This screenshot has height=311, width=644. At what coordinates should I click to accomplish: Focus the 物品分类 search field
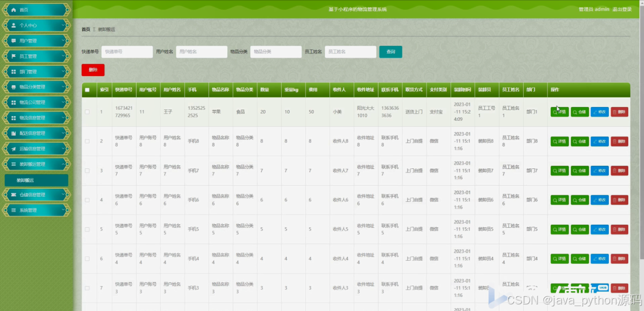276,52
